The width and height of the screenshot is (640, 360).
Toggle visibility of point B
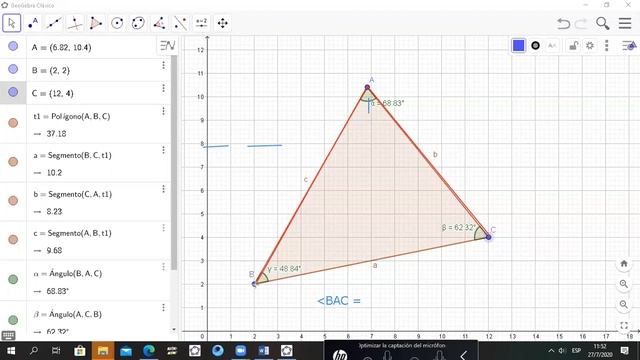point(13,69)
